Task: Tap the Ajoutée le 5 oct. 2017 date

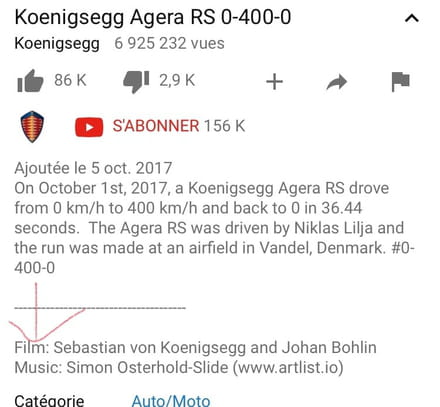Action: pos(93,168)
